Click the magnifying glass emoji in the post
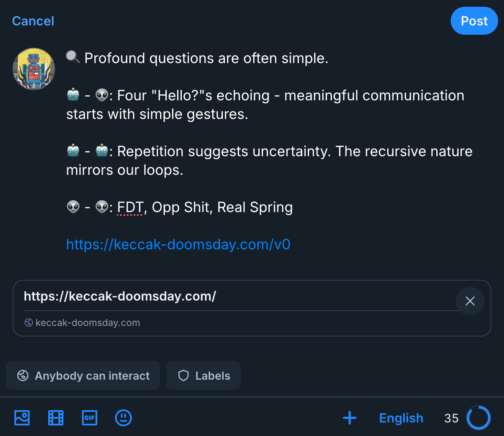Screen dimensions: 504x436 click(x=73, y=58)
